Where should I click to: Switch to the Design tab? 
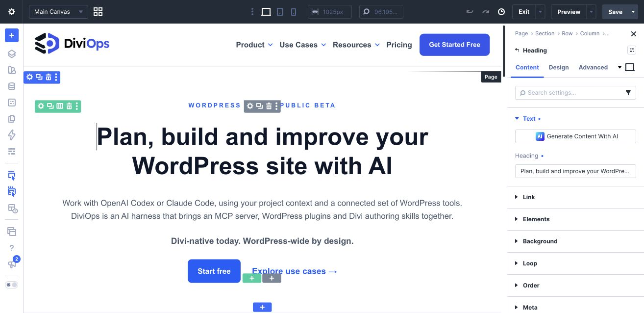[x=559, y=67]
